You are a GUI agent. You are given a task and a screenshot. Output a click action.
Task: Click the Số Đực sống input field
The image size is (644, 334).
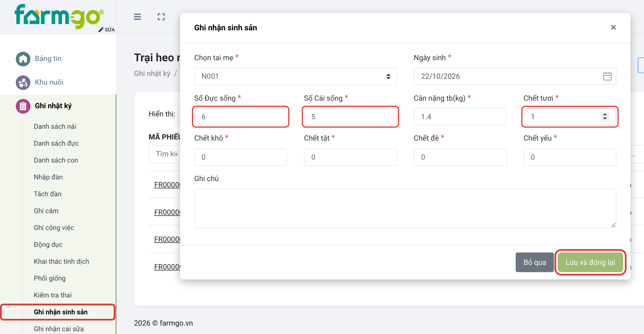click(241, 116)
